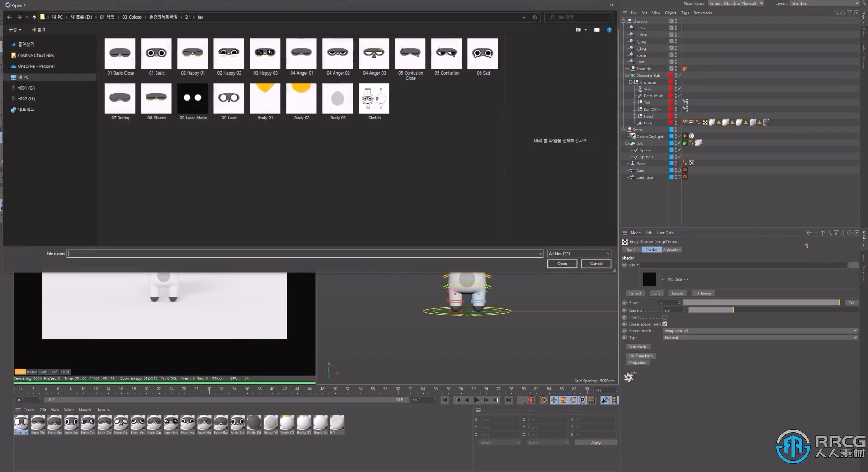The height and width of the screenshot is (472, 868).
Task: Click the Reload button
Action: pyautogui.click(x=635, y=293)
